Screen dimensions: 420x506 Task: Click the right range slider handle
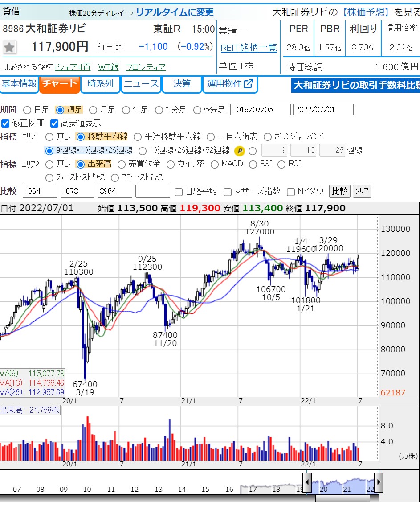coord(379,482)
